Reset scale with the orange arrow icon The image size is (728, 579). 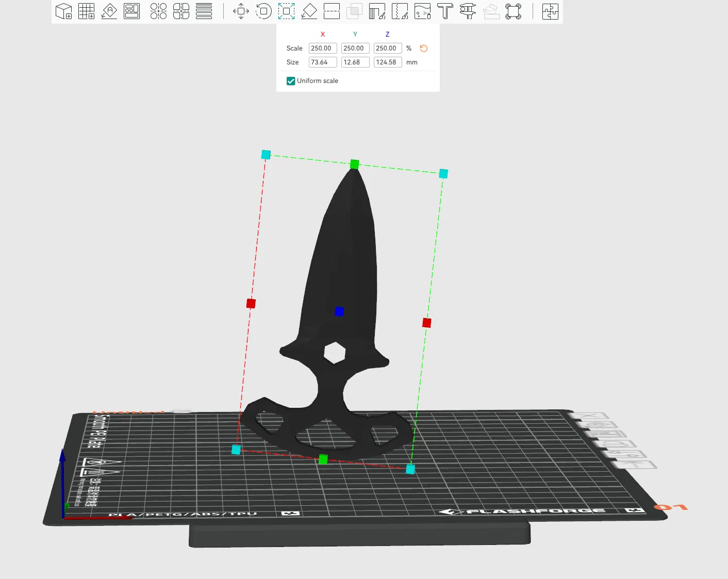point(424,48)
